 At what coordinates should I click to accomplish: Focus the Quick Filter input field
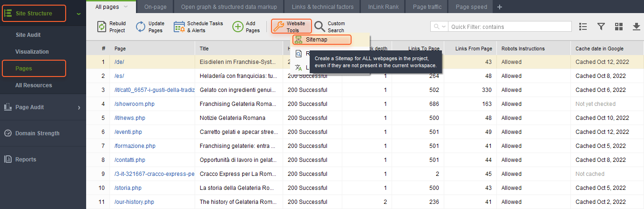click(510, 27)
